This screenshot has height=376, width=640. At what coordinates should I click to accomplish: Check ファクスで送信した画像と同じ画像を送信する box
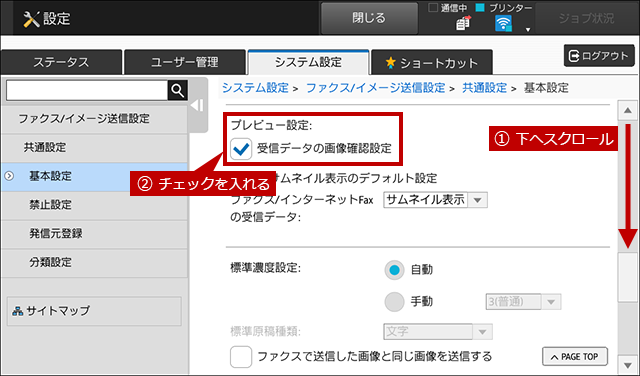click(241, 357)
